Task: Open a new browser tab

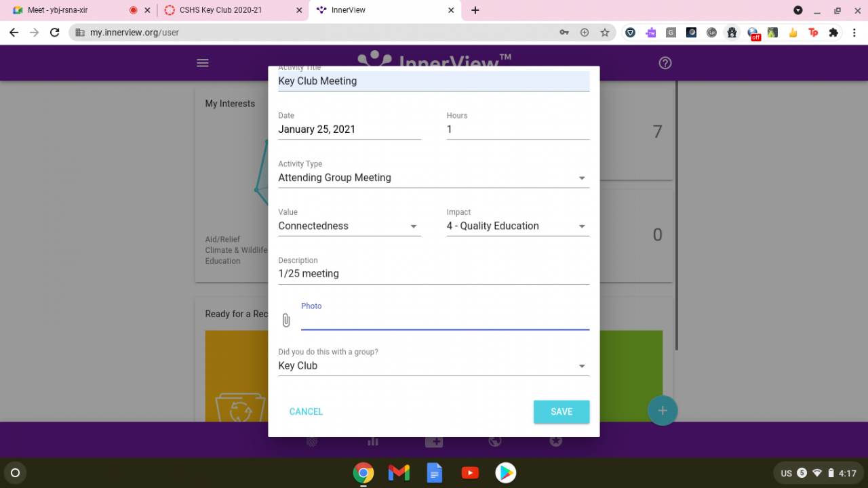Action: click(x=475, y=10)
